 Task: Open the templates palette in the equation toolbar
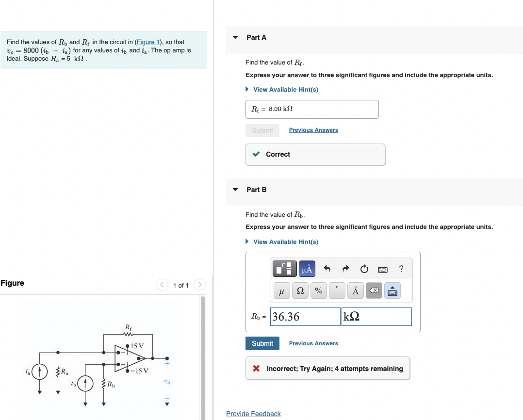coord(284,268)
